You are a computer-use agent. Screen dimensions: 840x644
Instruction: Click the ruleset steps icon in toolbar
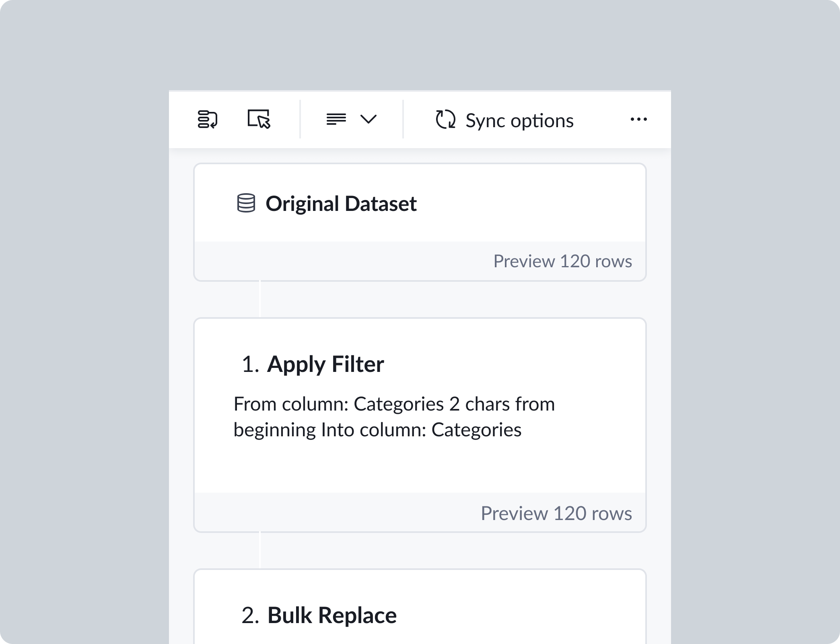pos(208,120)
